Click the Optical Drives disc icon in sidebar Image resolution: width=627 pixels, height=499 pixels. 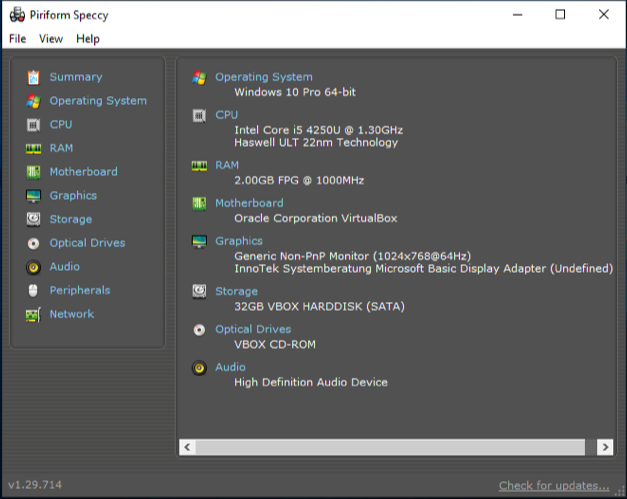(34, 244)
